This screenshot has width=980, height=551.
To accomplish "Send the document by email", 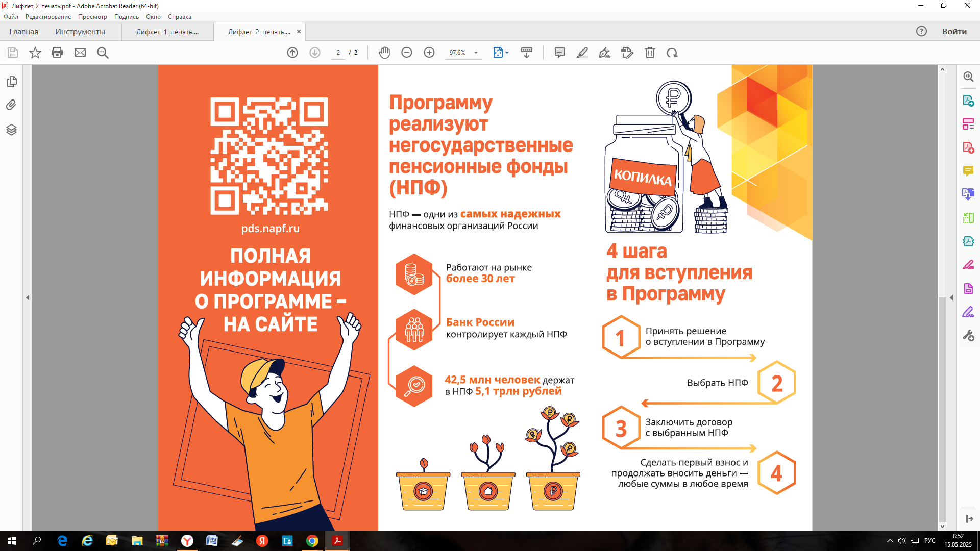I will [x=80, y=53].
